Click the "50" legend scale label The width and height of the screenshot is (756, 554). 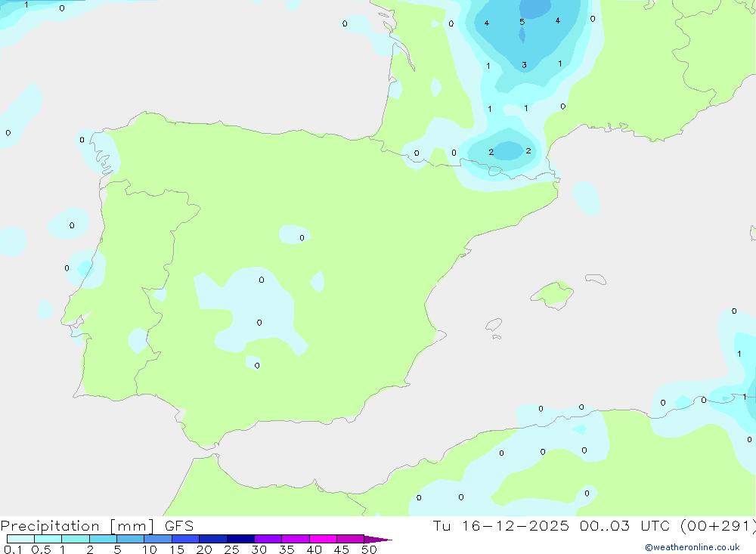click(369, 549)
